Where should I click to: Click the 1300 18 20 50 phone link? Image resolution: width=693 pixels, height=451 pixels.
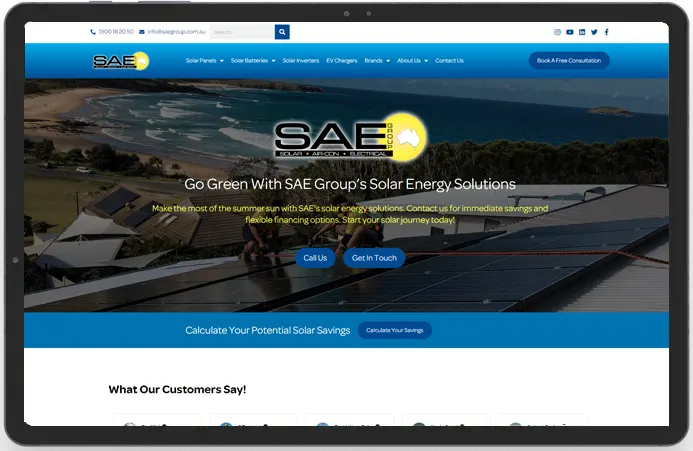(x=116, y=32)
